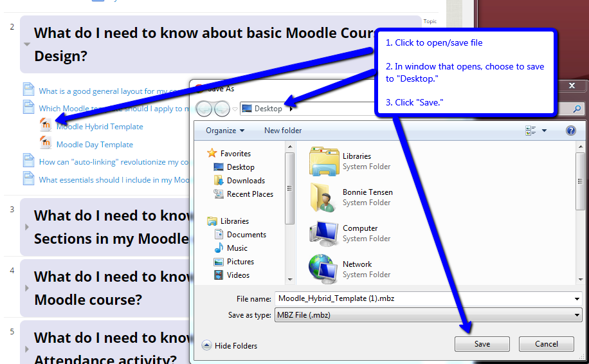Expand section 4 Moodle course topic arrow

26,288
